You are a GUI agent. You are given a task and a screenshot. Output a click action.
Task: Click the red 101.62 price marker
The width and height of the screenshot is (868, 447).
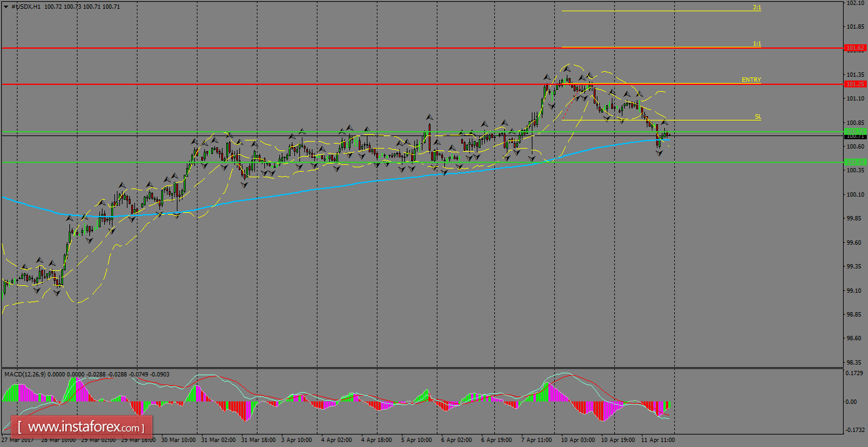[x=854, y=47]
